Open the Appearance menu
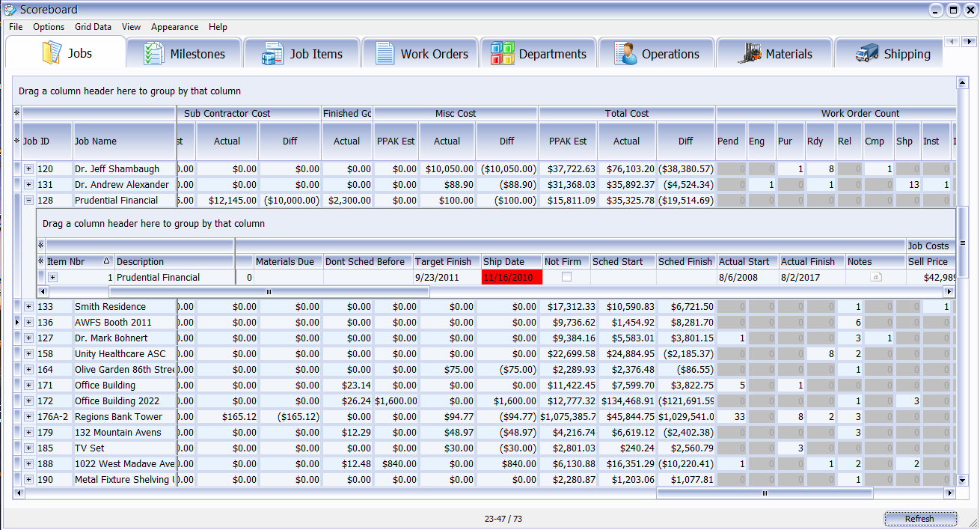This screenshot has height=530, width=980. (174, 27)
